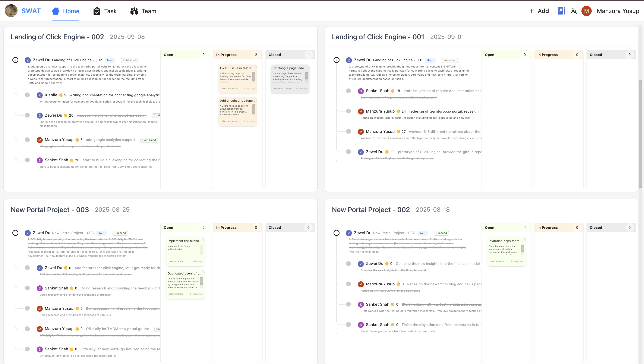Collapse the New Portal Project - 003 tree

pos(15,233)
